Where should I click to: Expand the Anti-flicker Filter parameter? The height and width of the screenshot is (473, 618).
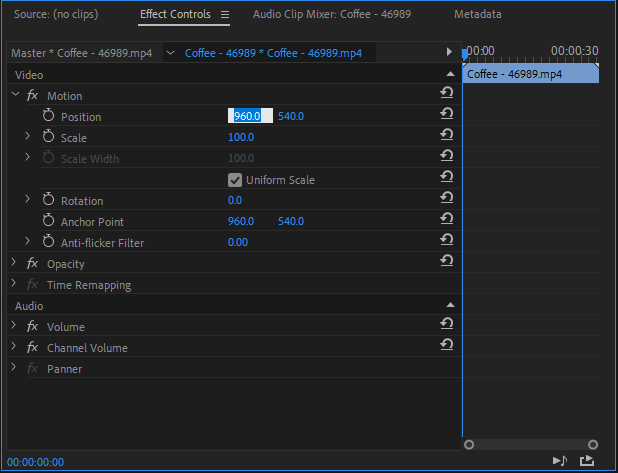coord(27,241)
